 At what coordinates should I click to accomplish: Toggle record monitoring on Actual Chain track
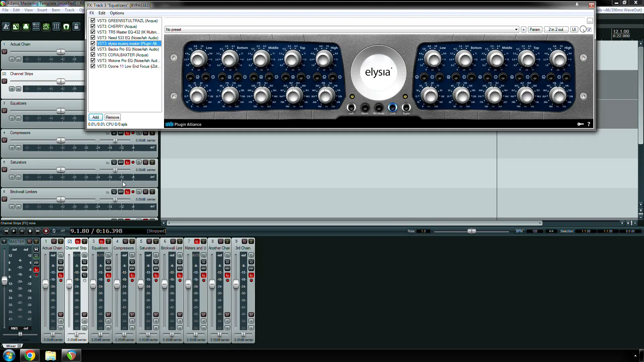(12, 59)
